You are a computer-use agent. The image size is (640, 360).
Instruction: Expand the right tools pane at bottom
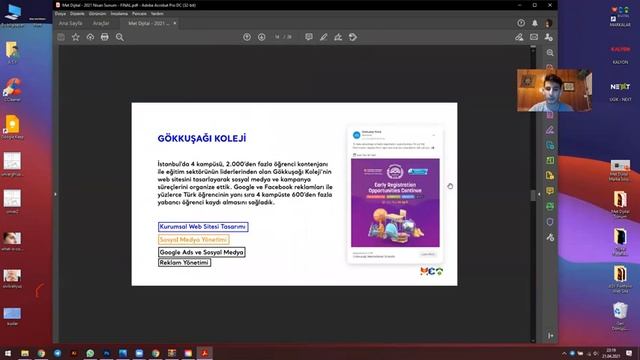(x=550, y=336)
